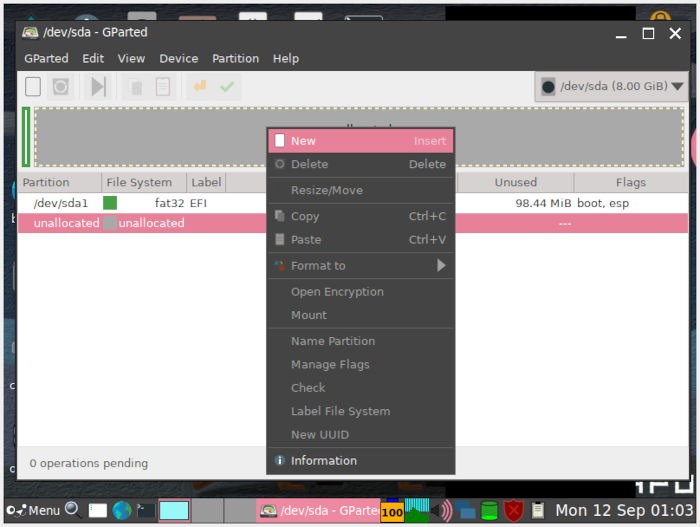700x527 pixels.
Task: Select the /dev/sda1 partition row
Action: (353, 203)
